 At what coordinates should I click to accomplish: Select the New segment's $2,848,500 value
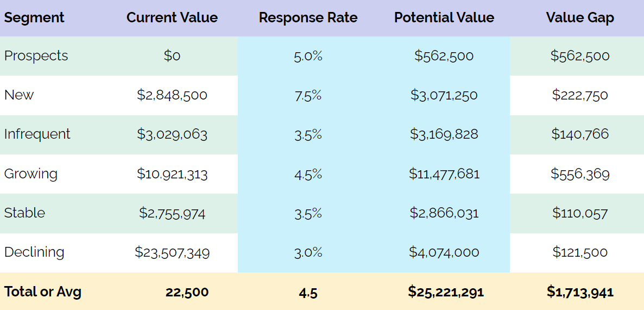(172, 95)
